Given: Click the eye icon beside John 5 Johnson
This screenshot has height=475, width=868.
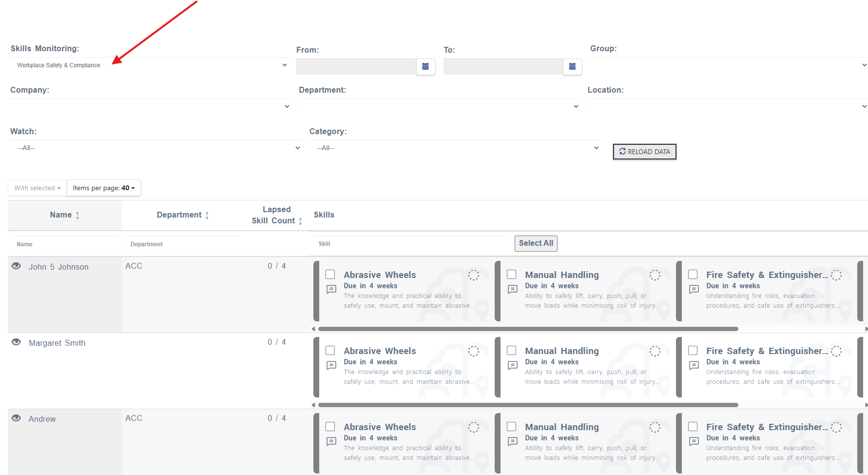Looking at the screenshot, I should [x=16, y=266].
